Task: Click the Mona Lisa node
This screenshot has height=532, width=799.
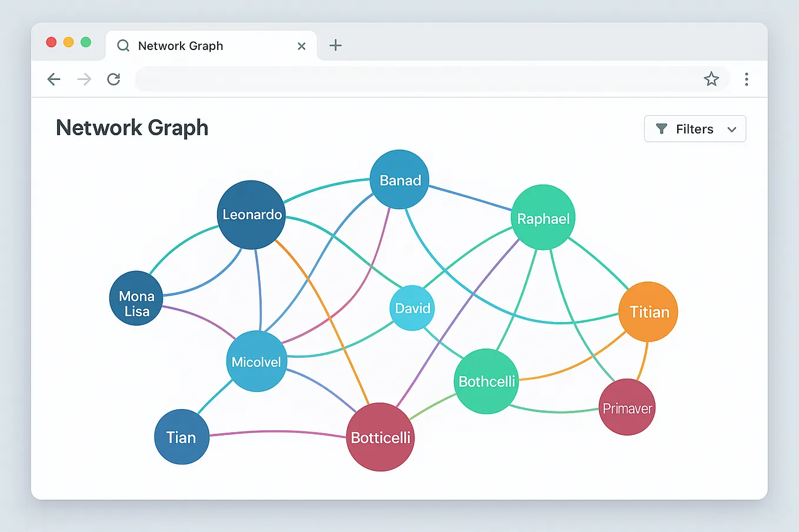Action: (x=135, y=298)
